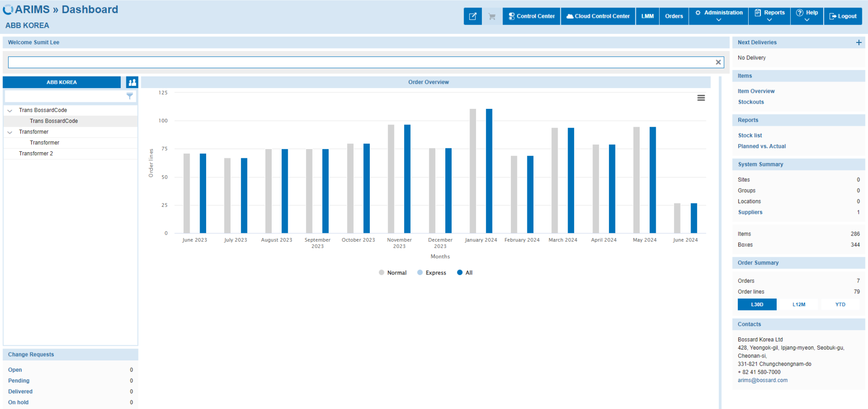Click the grey June 2024 bar
Screen dimensions: 868x409
click(677, 218)
